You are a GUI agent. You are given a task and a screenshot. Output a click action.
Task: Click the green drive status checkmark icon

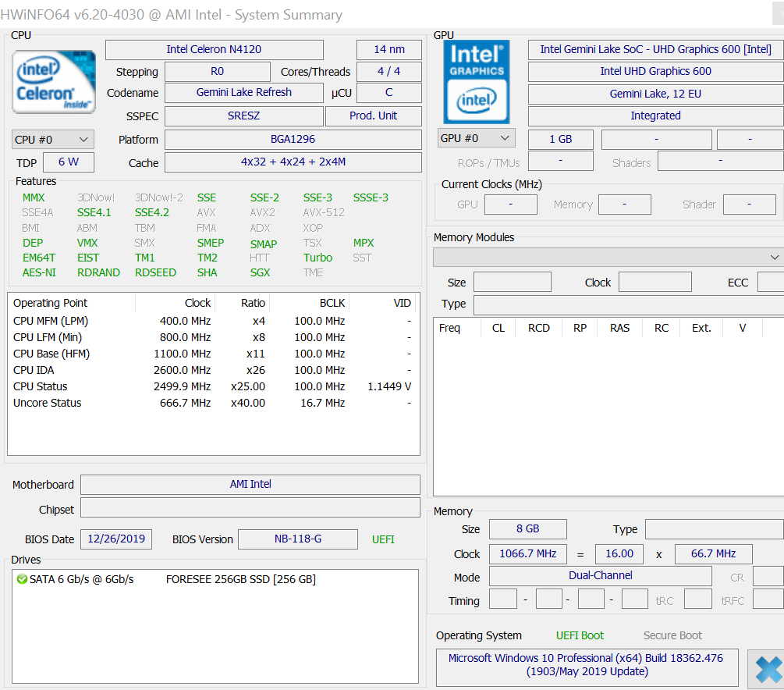22,579
